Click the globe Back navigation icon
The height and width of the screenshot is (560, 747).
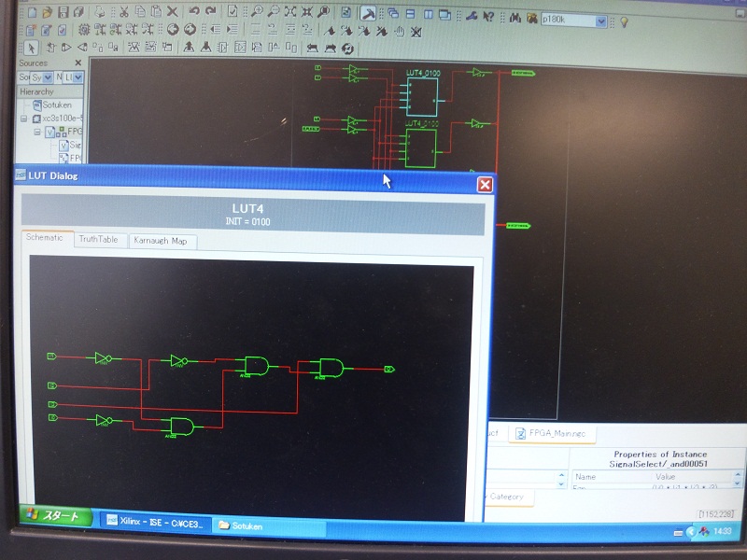(x=173, y=30)
